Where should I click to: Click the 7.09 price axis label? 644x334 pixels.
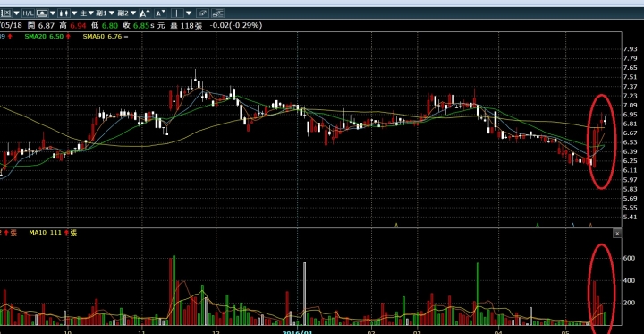click(630, 105)
